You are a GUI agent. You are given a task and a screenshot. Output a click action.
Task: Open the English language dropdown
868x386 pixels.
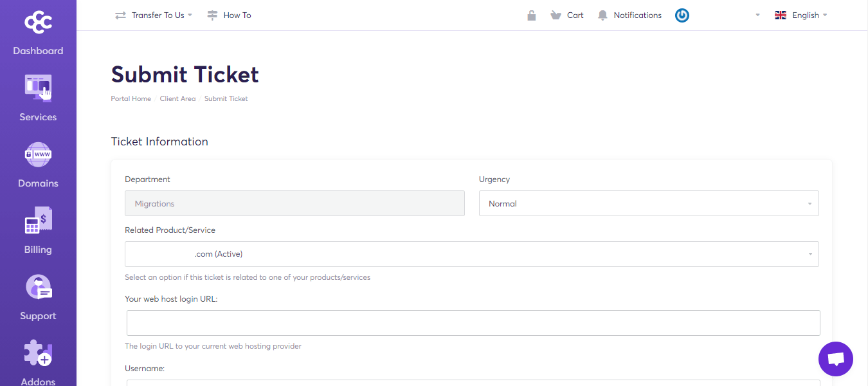(x=800, y=15)
